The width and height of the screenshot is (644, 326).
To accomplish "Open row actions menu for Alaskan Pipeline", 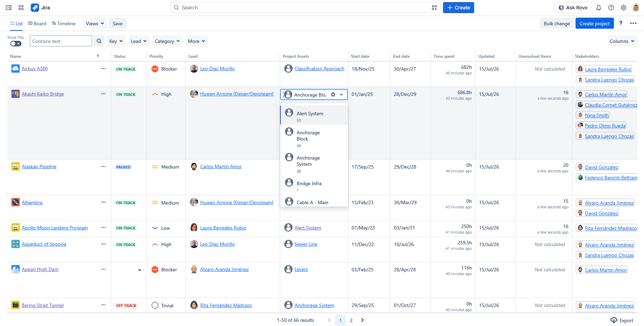I will 103,166.
